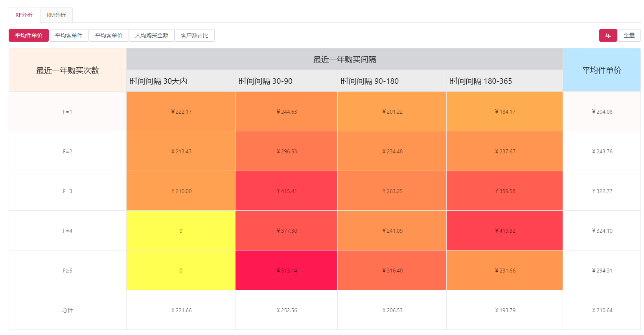
Task: Open the RM分析 tab
Action: pyautogui.click(x=56, y=15)
